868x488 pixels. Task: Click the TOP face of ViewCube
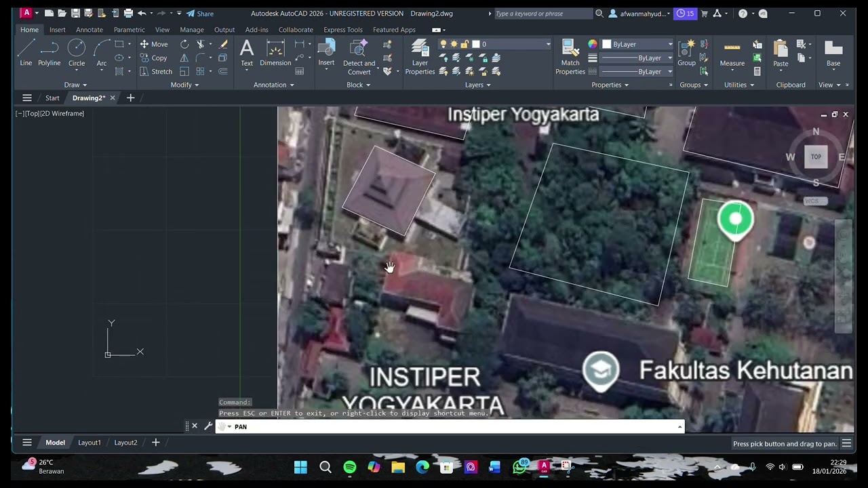[816, 157]
